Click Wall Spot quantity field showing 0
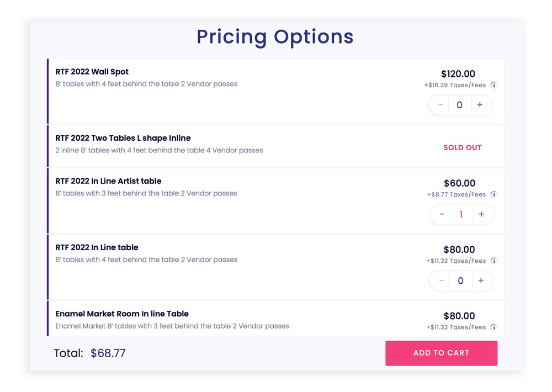This screenshot has height=392, width=552. click(460, 105)
